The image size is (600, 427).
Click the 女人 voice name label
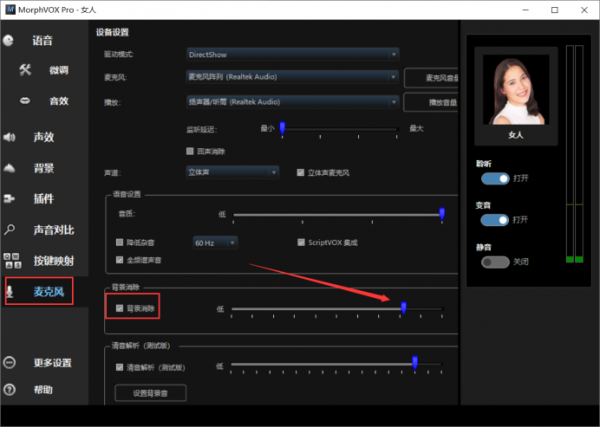pyautogui.click(x=516, y=135)
